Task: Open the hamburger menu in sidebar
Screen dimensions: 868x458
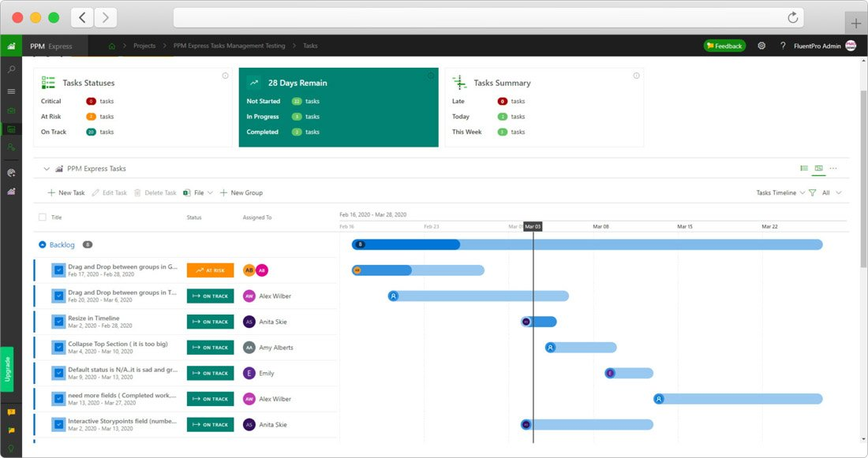Action: 11,91
